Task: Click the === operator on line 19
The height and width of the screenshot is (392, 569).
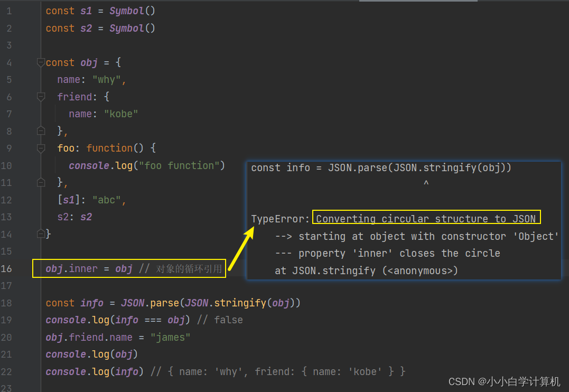Action: [x=153, y=320]
